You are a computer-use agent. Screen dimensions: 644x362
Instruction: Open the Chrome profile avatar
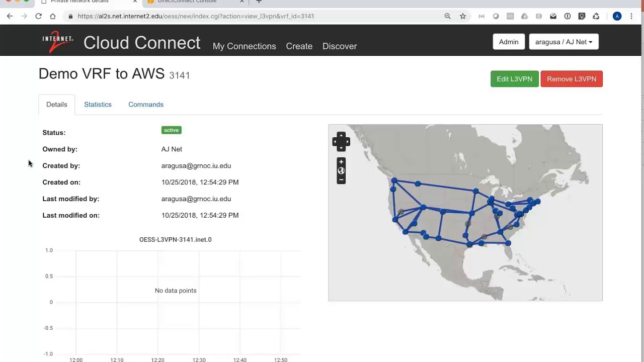[617, 16]
